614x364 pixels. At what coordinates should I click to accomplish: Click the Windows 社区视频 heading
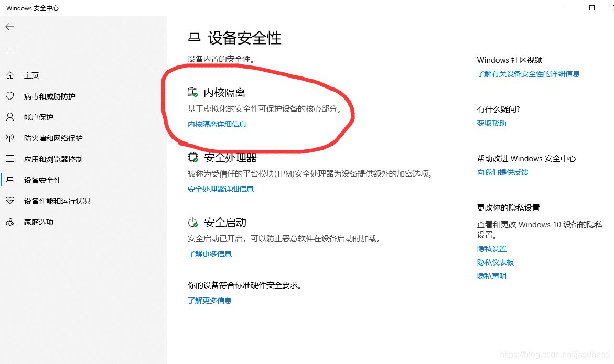pos(510,60)
